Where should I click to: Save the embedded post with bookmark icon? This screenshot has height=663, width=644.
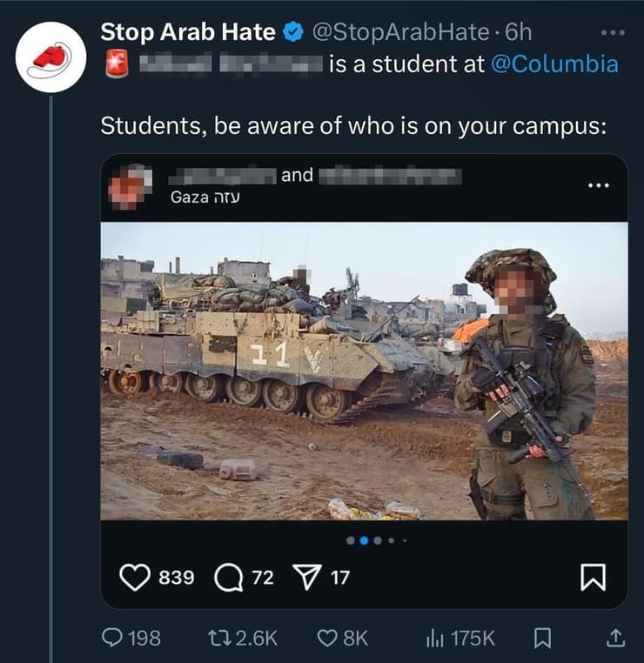pos(593,577)
